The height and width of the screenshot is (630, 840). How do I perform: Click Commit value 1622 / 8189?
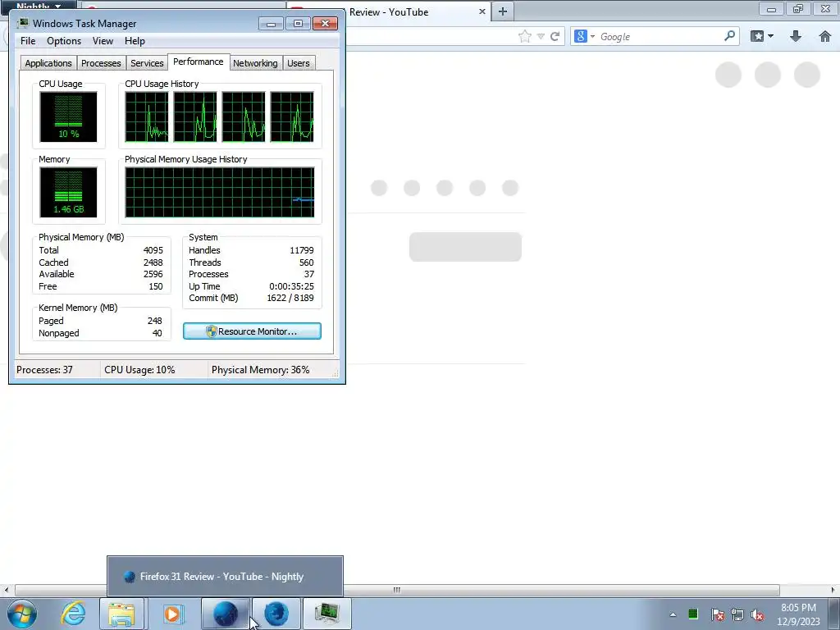pyautogui.click(x=290, y=298)
